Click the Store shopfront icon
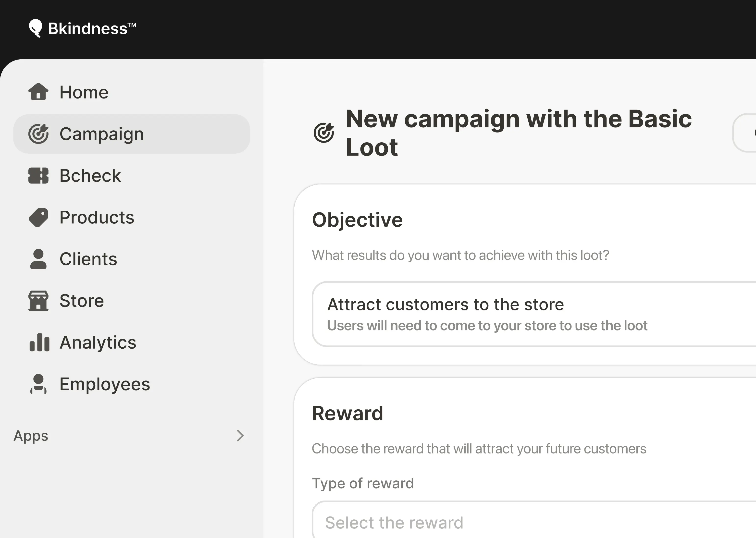The height and width of the screenshot is (538, 756). 38,301
